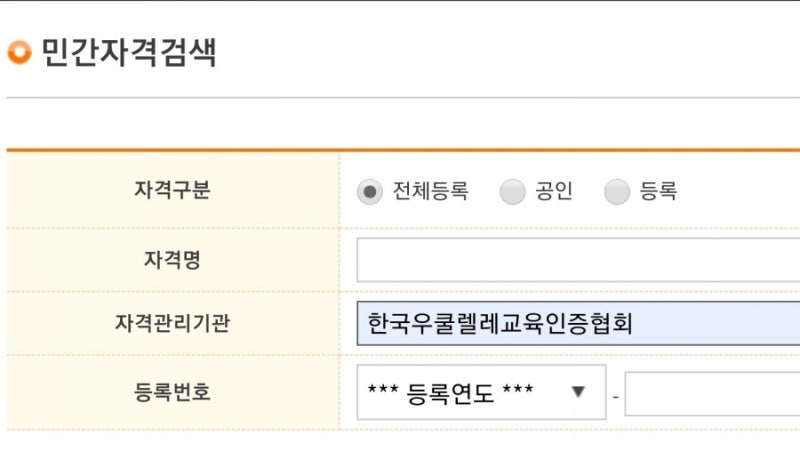
Task: Click the dash separator in 등록번호 row
Action: coord(616,397)
